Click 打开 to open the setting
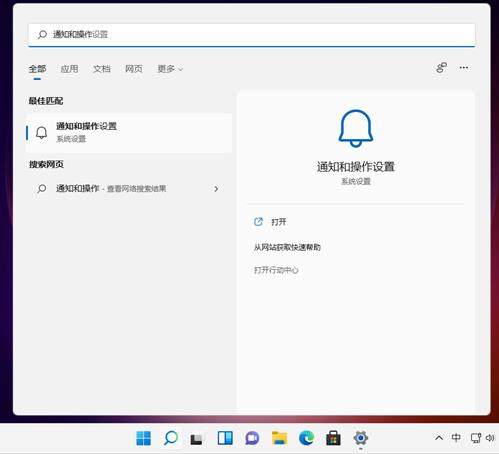The width and height of the screenshot is (499, 454). [x=279, y=222]
